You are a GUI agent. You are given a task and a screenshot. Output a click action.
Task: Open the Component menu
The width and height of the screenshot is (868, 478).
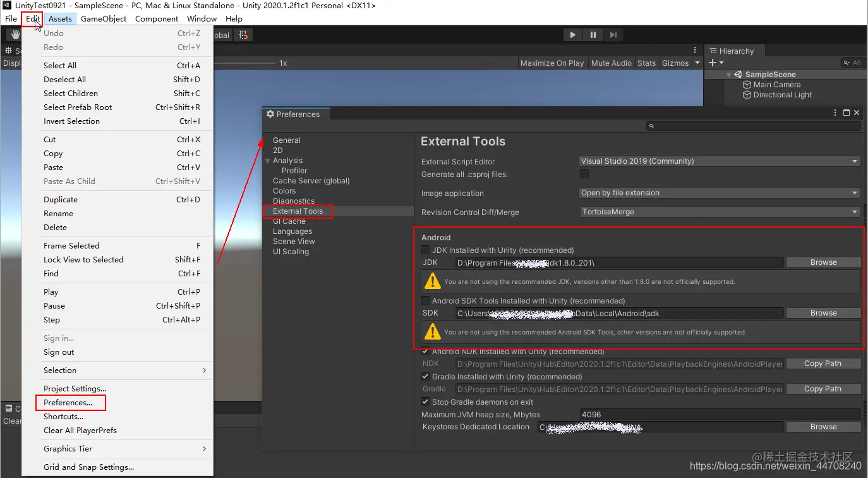(x=157, y=18)
